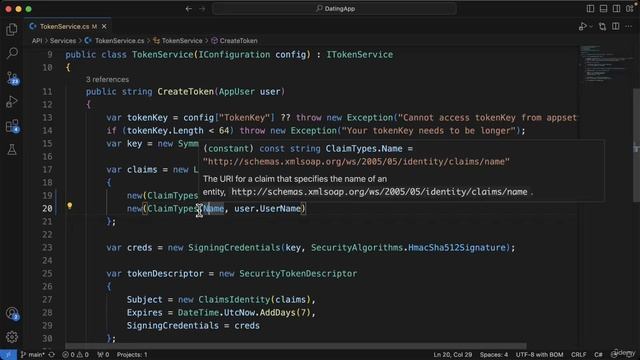This screenshot has height=360, width=640.
Task: Toggle the bottom panel
Action: pyautogui.click(x=603, y=9)
